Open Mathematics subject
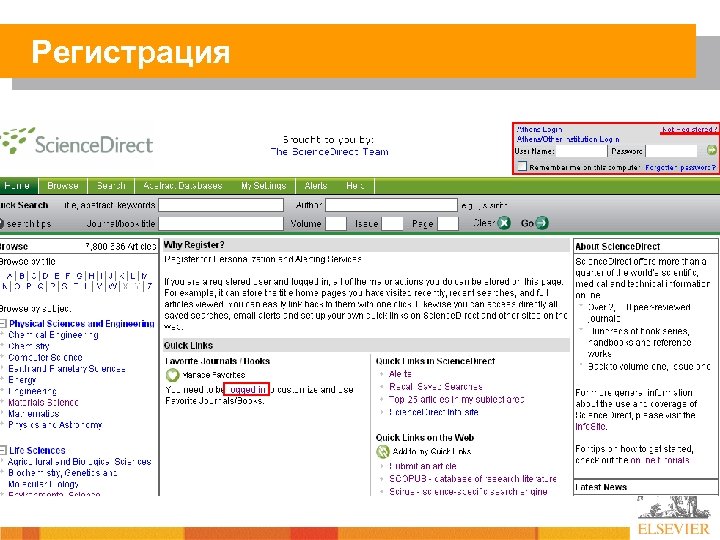The image size is (720, 540). [34, 414]
